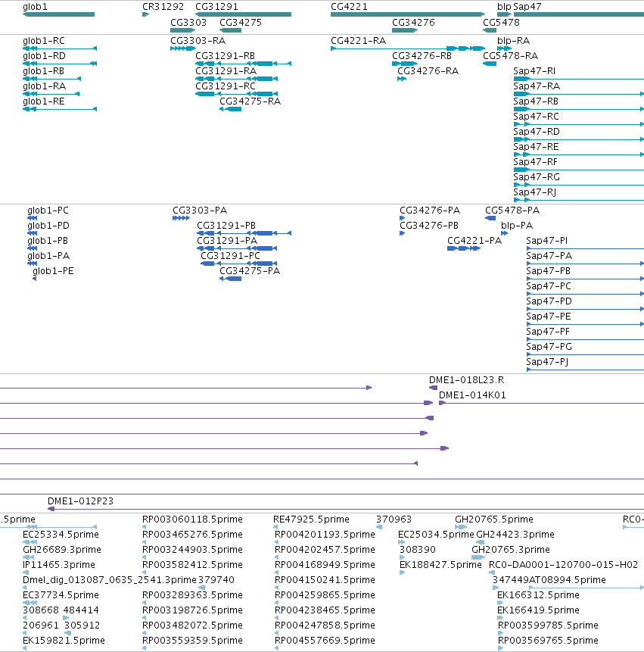Viewport: 644px width, 652px height.
Task: Click transcript CG31291-RC
Action: click(x=226, y=86)
